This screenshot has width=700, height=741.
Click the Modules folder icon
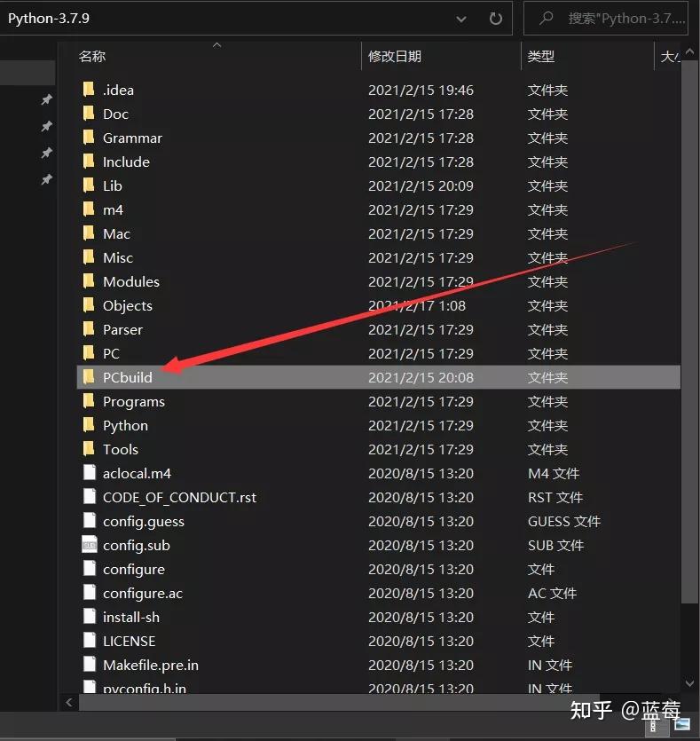89,281
